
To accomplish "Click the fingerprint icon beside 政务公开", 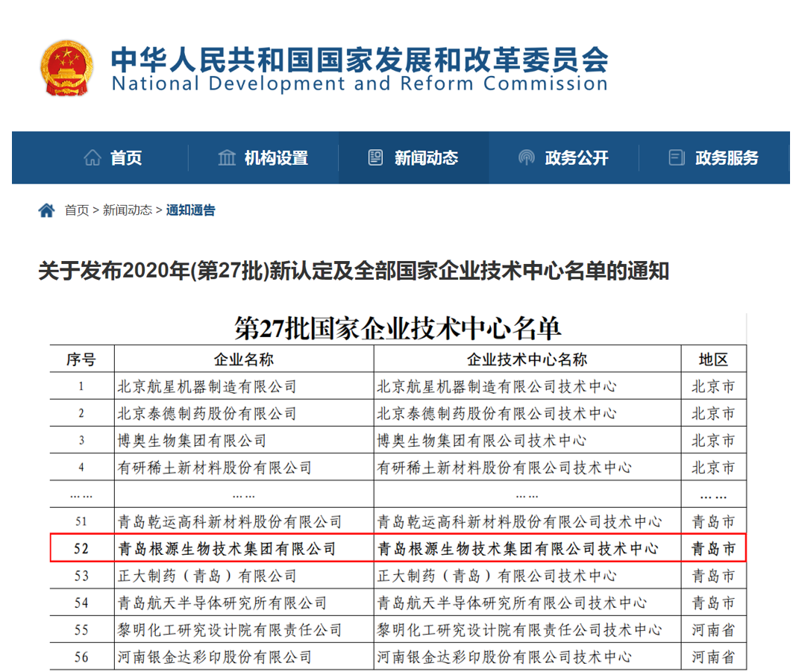I will 527,158.
